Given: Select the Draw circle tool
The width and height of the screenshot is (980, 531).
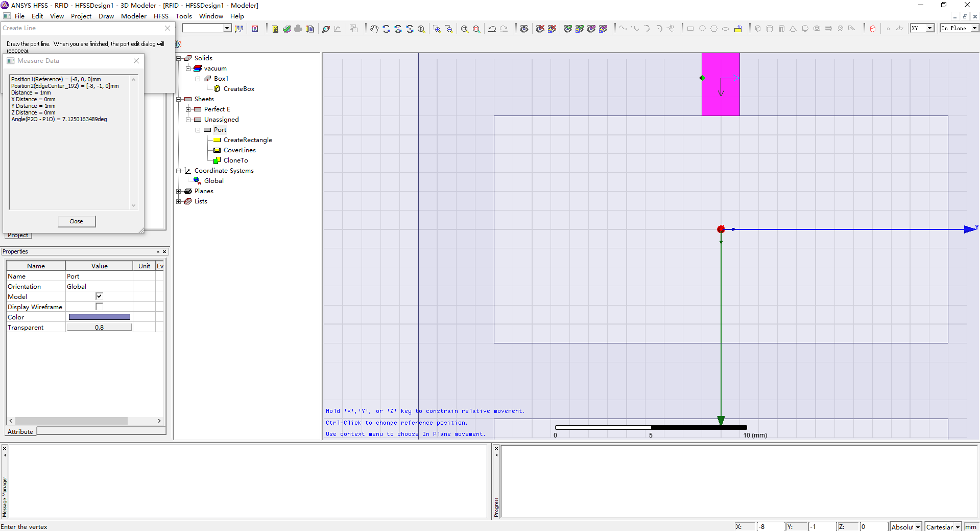Looking at the screenshot, I should (x=702, y=29).
